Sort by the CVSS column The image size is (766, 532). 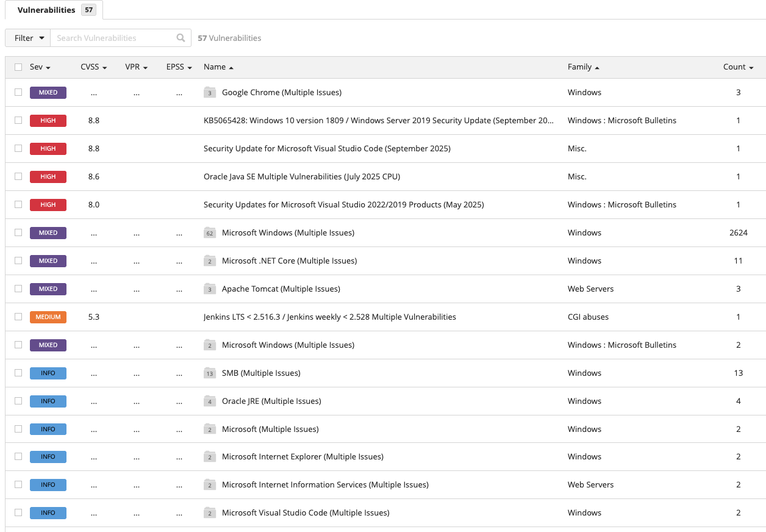(x=93, y=67)
